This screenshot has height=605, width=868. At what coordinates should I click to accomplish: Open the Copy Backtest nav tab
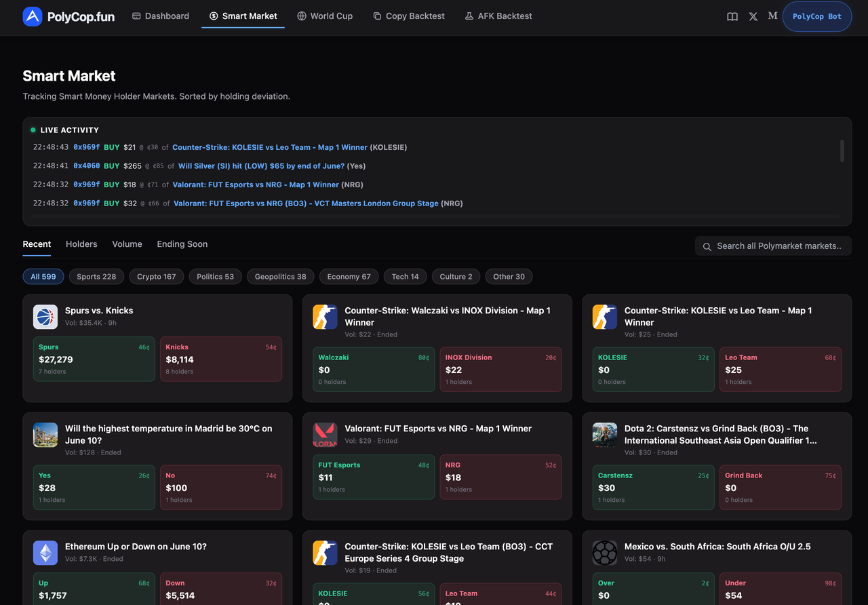[409, 16]
